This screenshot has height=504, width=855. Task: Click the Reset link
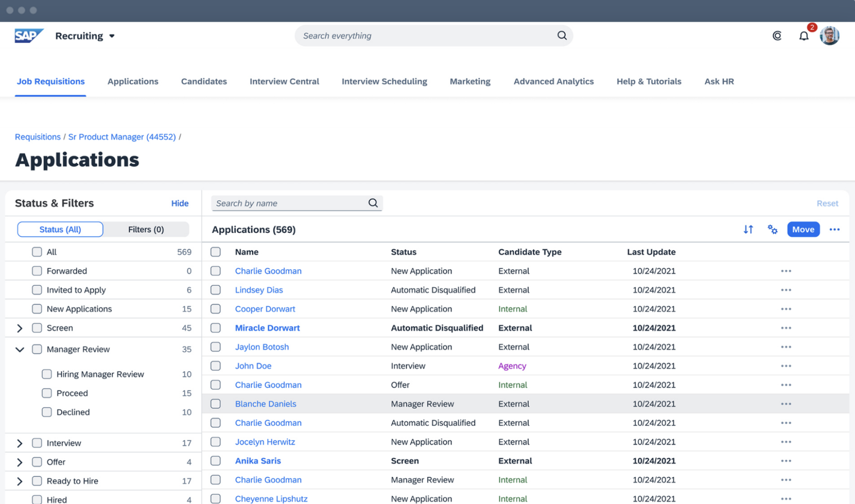pos(827,203)
